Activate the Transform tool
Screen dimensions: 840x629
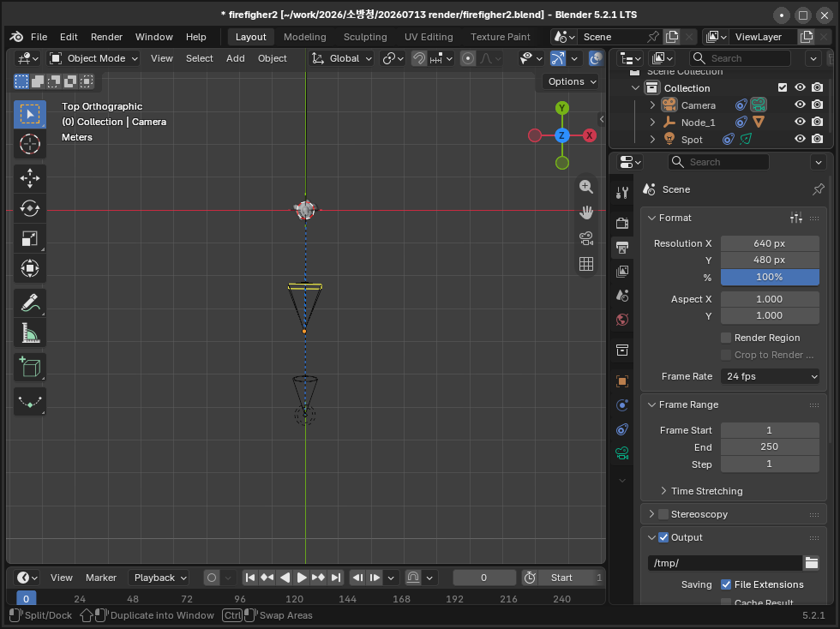(30, 268)
